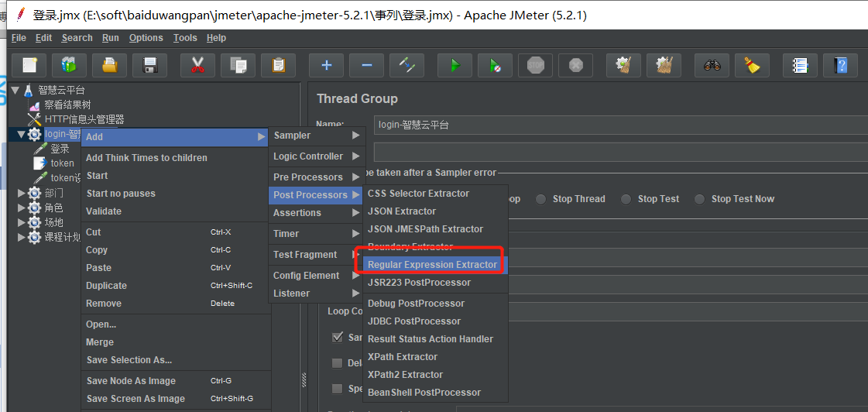Click the Collapse All minus icon

tap(366, 65)
